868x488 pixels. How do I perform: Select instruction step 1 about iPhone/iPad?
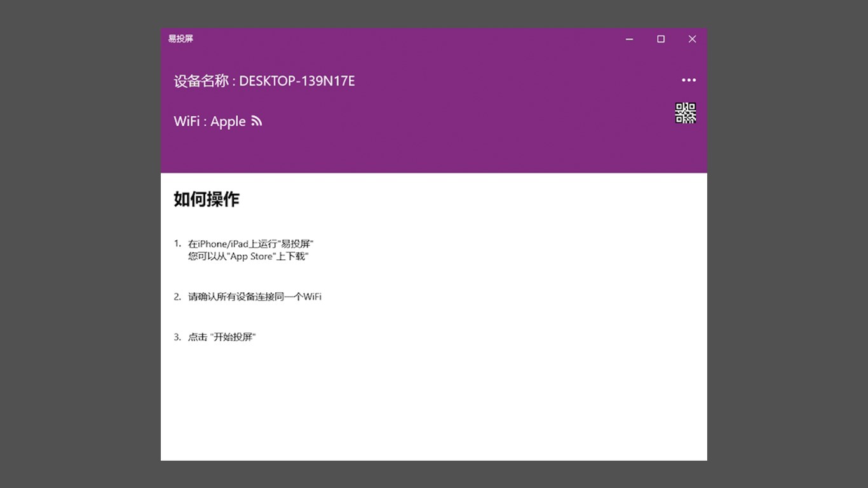point(250,243)
